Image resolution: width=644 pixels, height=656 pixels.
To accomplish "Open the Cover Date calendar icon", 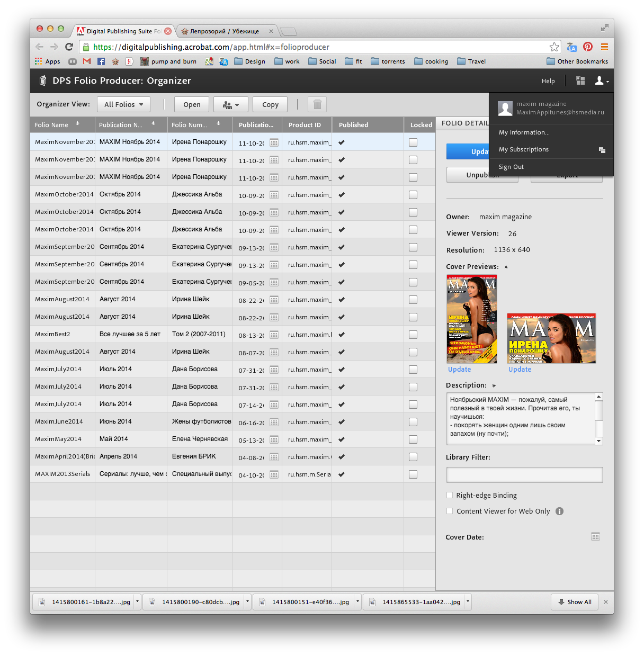I will pyautogui.click(x=595, y=536).
